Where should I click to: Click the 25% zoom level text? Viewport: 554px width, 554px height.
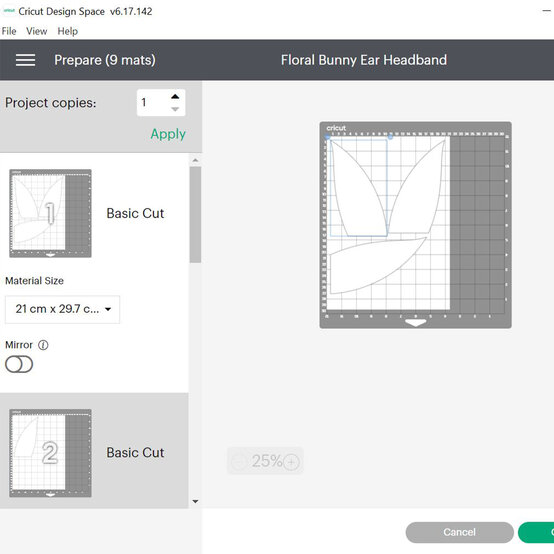pos(267,461)
